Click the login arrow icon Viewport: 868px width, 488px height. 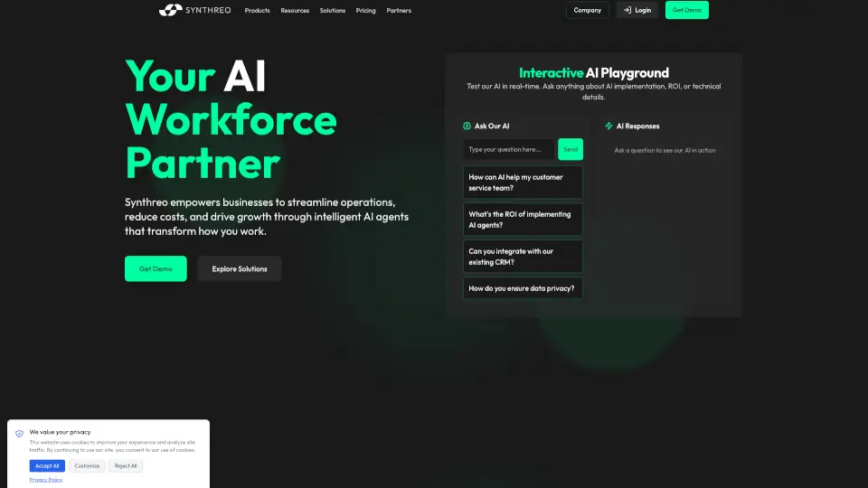point(627,11)
